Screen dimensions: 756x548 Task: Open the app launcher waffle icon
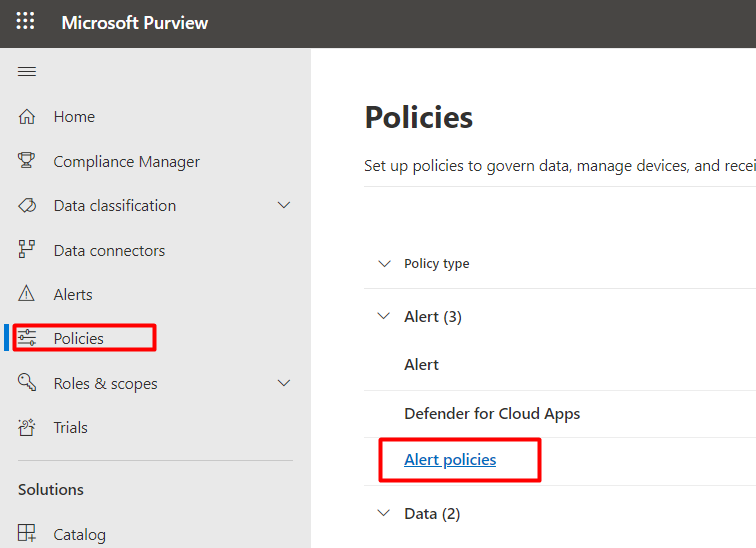[x=25, y=22]
